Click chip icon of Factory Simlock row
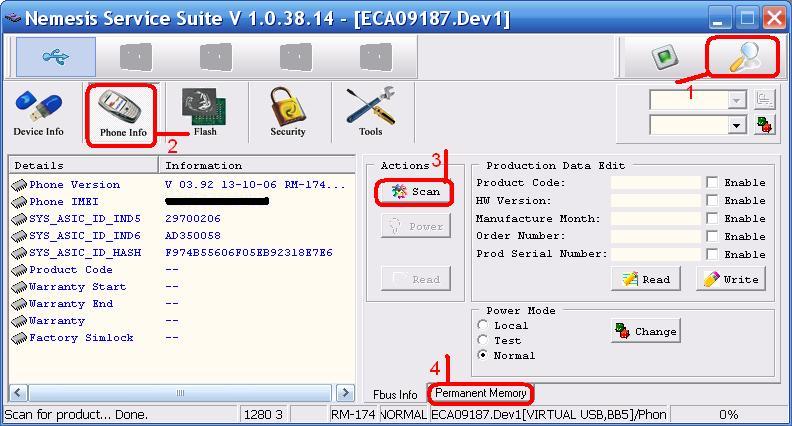792x426 pixels. click(x=19, y=338)
